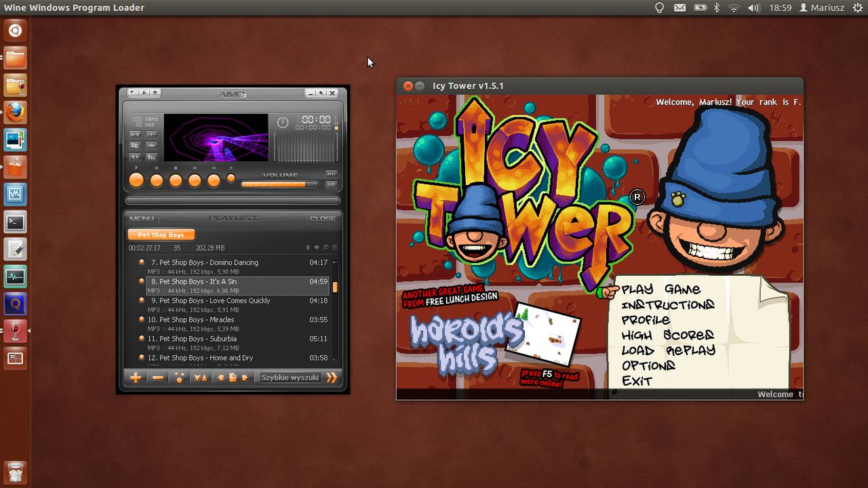Click the quick search field
This screenshot has height=488, width=868.
pyautogui.click(x=290, y=378)
